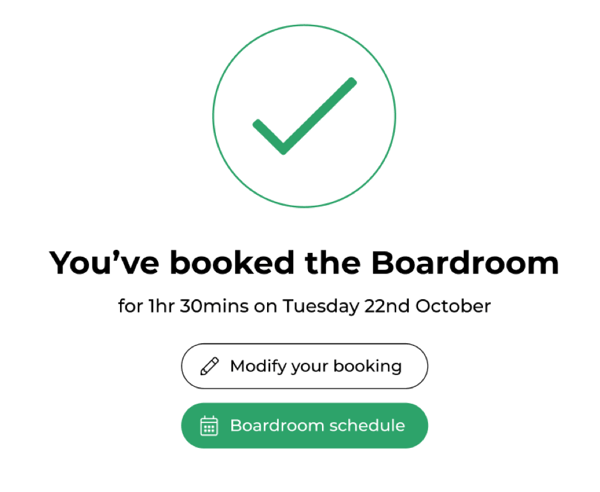This screenshot has height=492, width=600.
Task: Click the white outlined pill button
Action: (305, 366)
